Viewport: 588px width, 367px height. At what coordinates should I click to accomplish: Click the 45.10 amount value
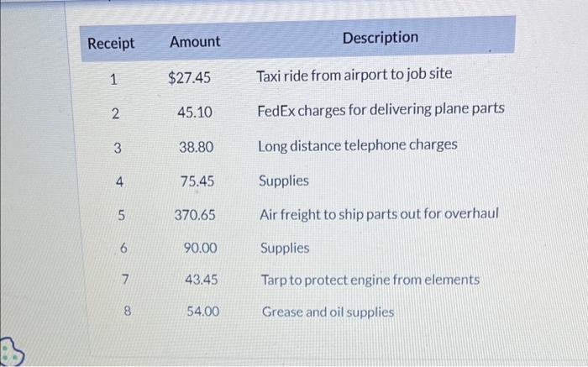(195, 112)
